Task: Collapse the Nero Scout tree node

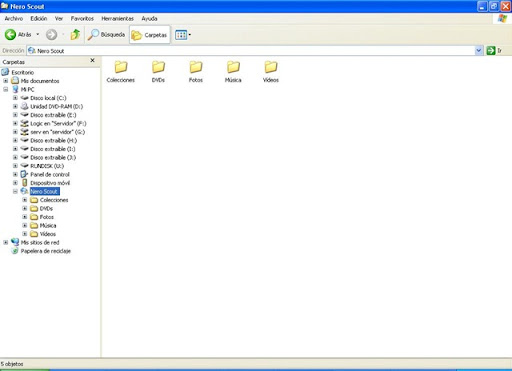Action: pos(15,191)
